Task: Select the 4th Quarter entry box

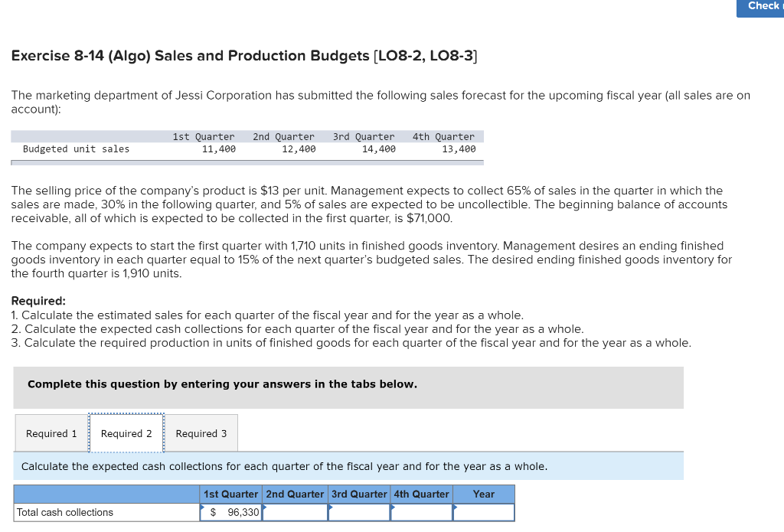Action: [x=422, y=512]
